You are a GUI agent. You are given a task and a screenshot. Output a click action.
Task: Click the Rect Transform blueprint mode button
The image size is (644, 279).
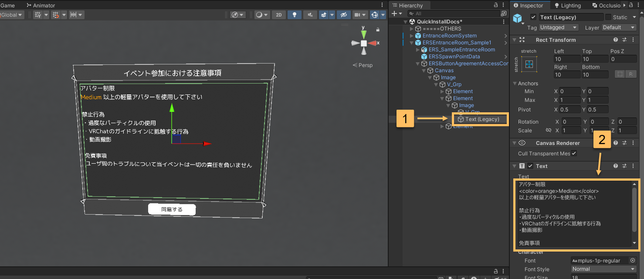point(620,74)
